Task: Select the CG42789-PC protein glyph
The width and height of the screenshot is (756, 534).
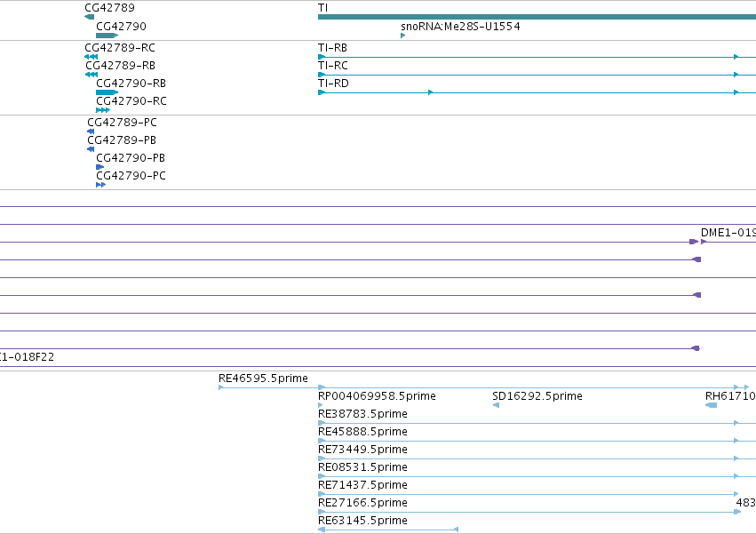Action: point(91,132)
